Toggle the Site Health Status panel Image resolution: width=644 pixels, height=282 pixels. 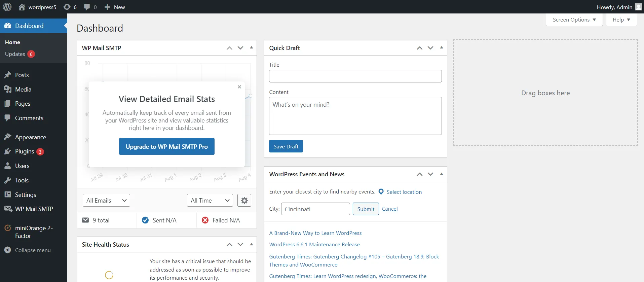(x=251, y=244)
